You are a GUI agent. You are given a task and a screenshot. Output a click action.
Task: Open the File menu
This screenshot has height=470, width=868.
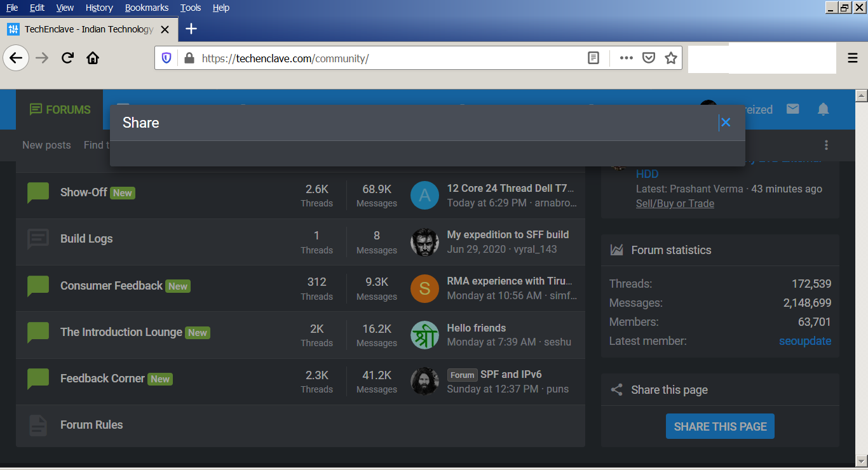(12, 8)
